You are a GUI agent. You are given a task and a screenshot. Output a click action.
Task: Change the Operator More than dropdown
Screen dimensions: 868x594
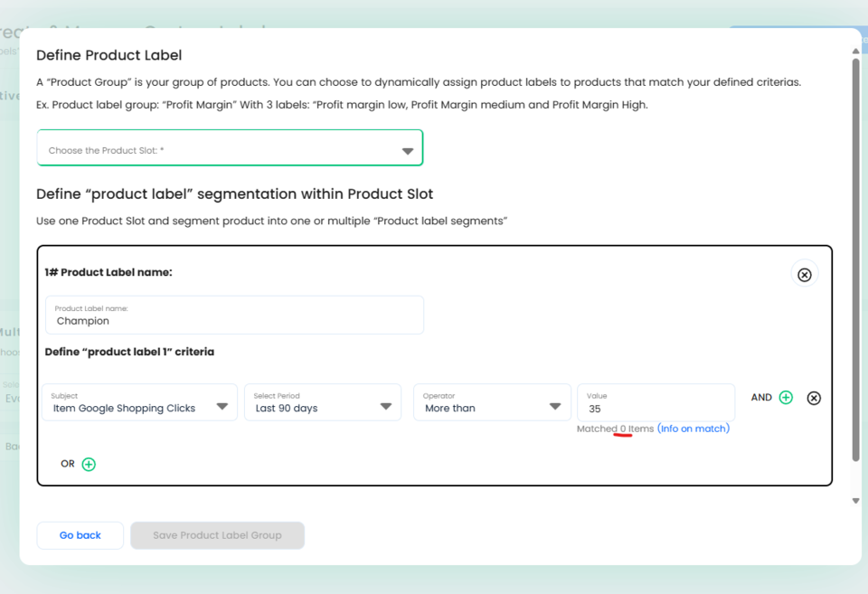(492, 402)
